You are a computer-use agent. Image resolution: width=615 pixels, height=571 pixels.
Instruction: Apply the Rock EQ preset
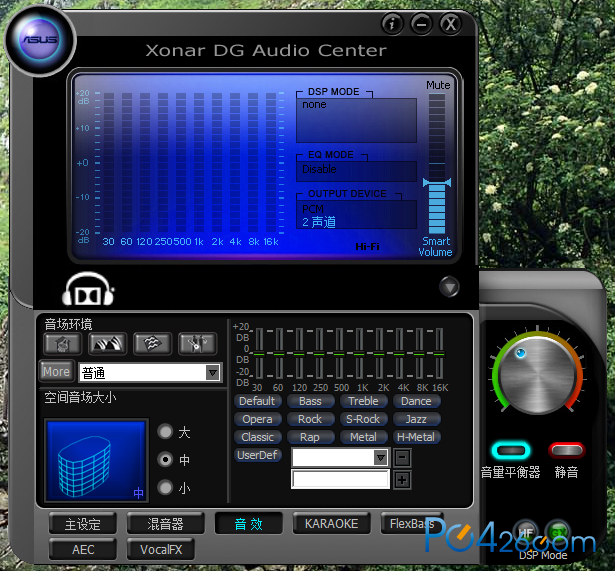pyautogui.click(x=310, y=419)
